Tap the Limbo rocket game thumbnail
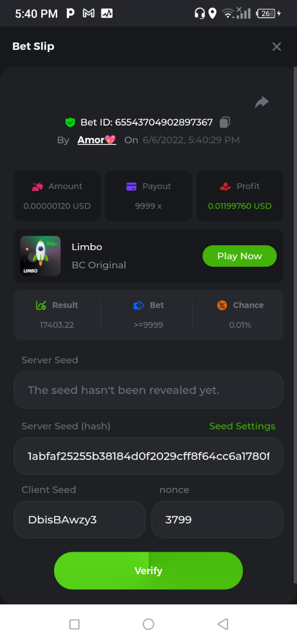Viewport: 297px width, 644px height. pos(40,256)
